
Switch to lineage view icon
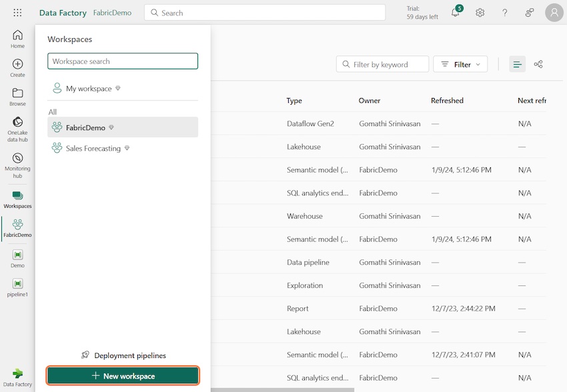pos(538,64)
